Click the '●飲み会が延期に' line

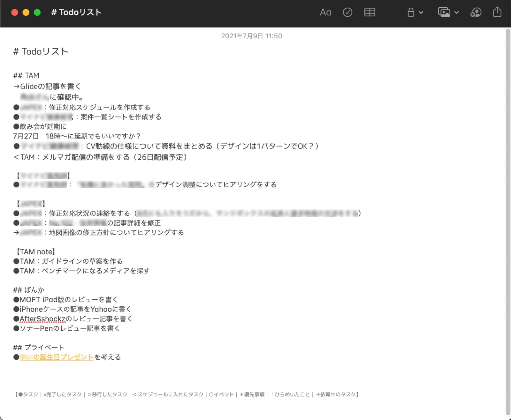[40, 127]
